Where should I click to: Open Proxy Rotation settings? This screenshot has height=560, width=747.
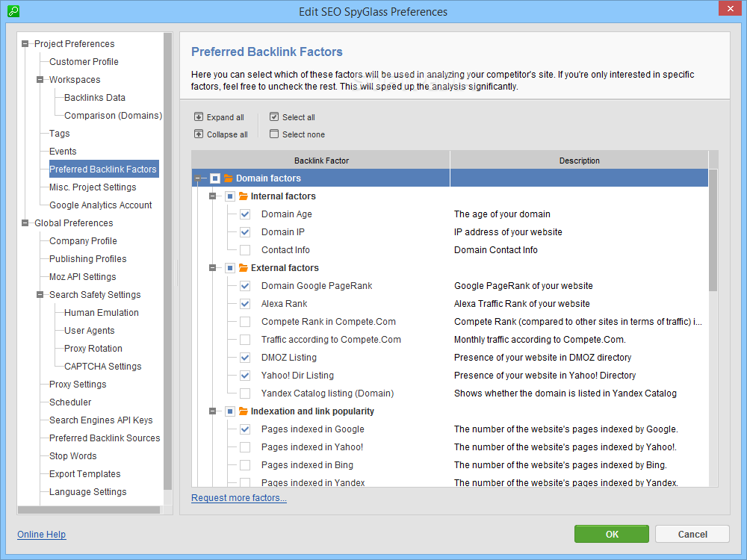pyautogui.click(x=93, y=349)
